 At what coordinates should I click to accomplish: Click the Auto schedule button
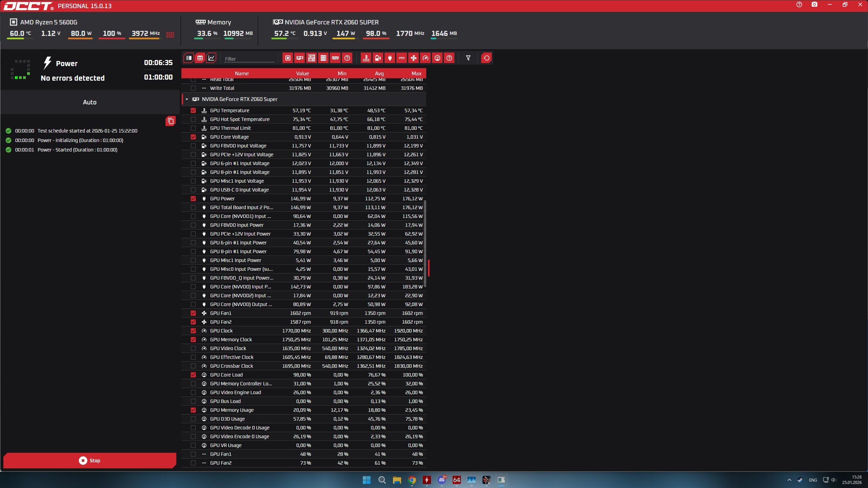pyautogui.click(x=90, y=102)
